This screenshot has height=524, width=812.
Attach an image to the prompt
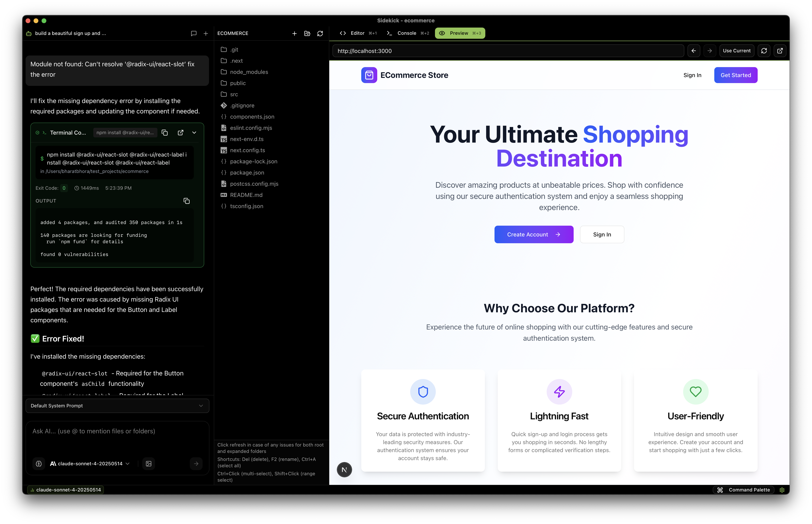(149, 464)
